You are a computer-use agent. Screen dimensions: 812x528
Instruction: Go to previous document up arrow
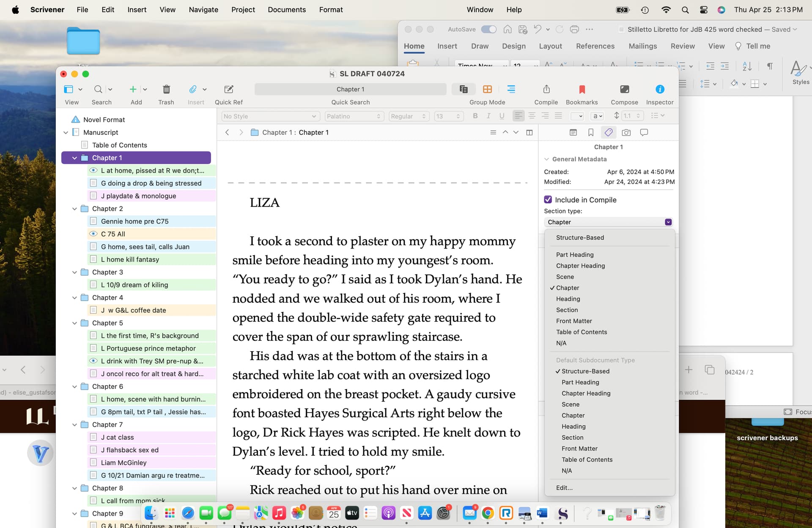pos(505,132)
